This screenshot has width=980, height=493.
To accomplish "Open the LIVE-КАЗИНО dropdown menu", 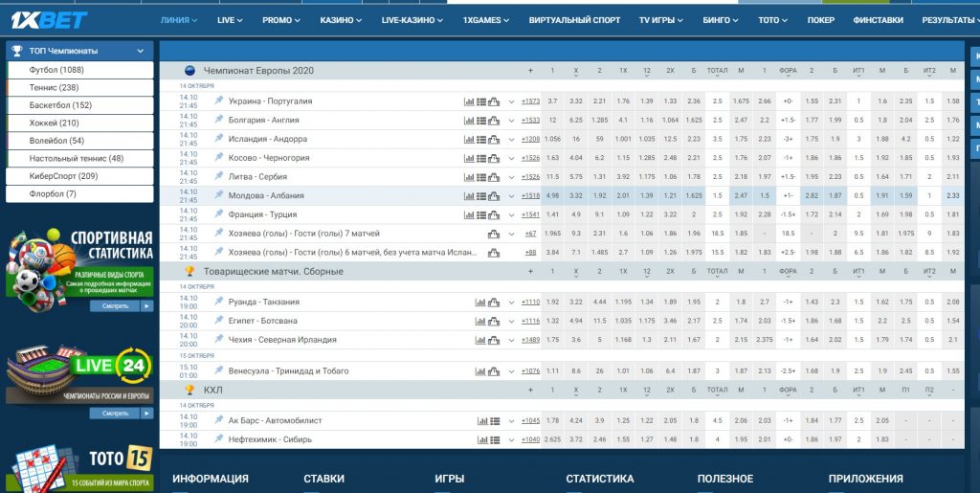I will pyautogui.click(x=412, y=20).
